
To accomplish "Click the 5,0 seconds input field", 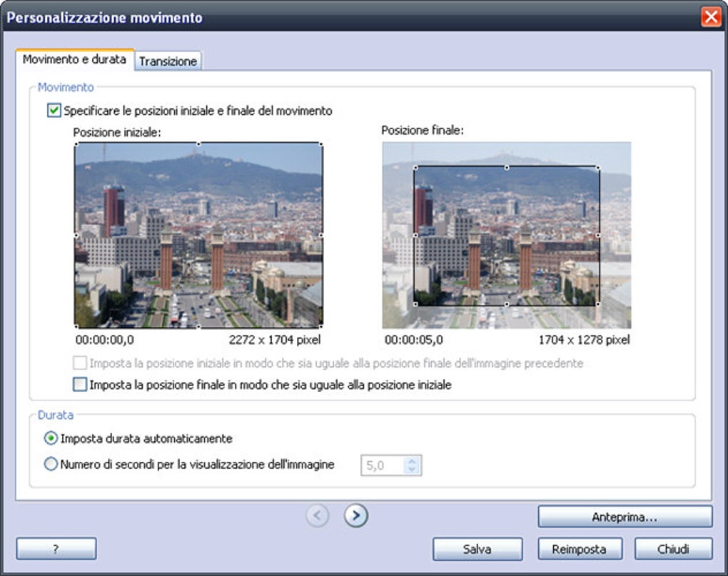I will click(x=383, y=465).
